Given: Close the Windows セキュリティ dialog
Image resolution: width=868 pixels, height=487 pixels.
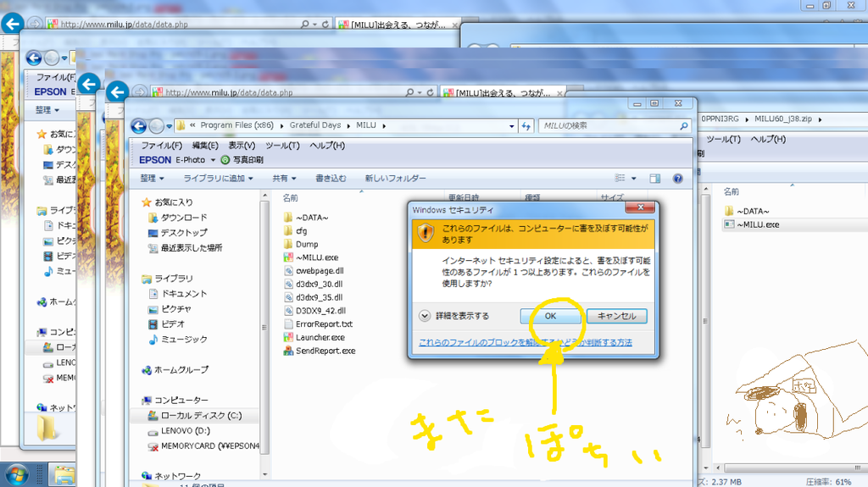Looking at the screenshot, I should tap(640, 208).
